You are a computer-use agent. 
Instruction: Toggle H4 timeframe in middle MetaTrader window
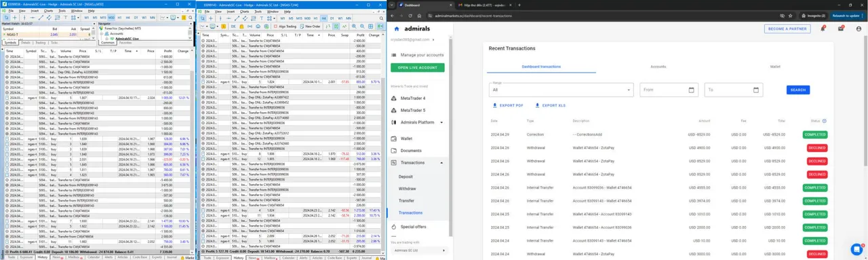323,18
